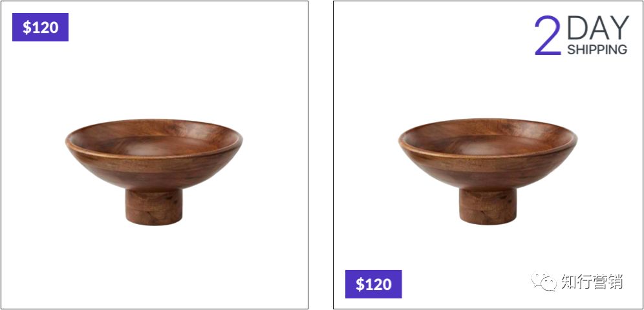Click the SHIPPING word under DAY
This screenshot has width=644, height=310.
(x=597, y=50)
